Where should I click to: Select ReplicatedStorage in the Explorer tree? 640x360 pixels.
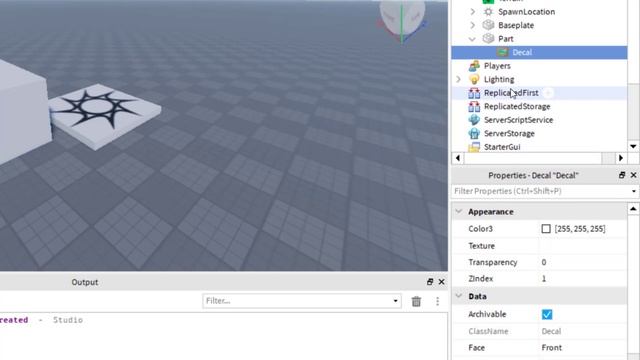click(517, 107)
